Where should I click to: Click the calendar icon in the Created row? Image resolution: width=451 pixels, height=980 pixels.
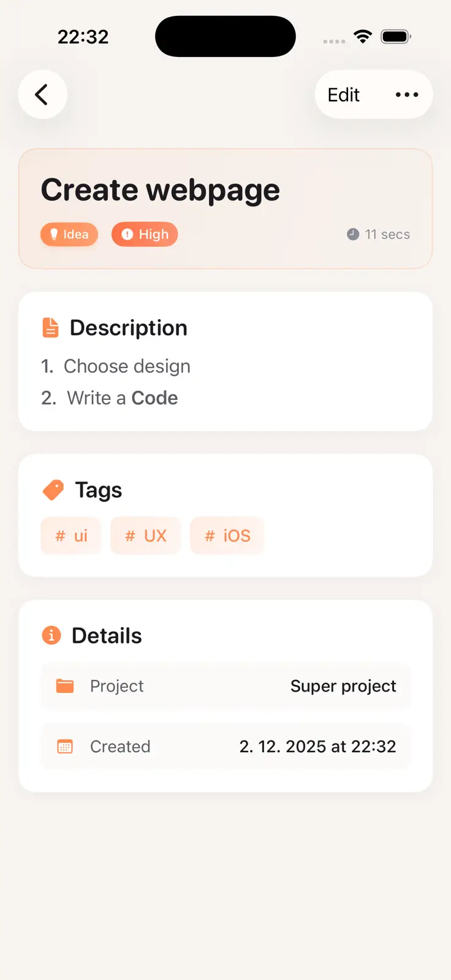64,746
